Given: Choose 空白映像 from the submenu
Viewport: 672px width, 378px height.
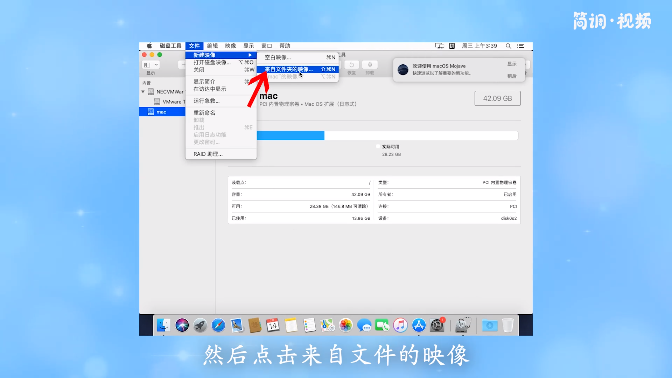Looking at the screenshot, I should click(x=298, y=57).
